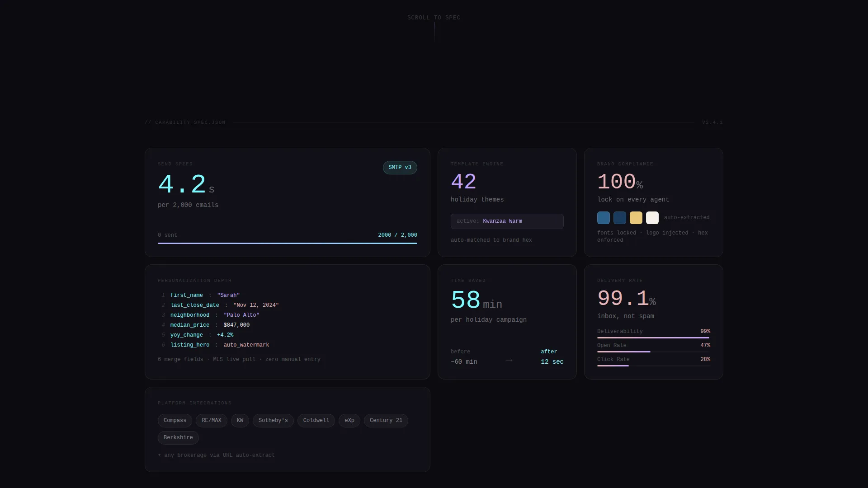Image resolution: width=868 pixels, height=488 pixels.
Task: Click the Click Rate bar
Action: [654, 366]
